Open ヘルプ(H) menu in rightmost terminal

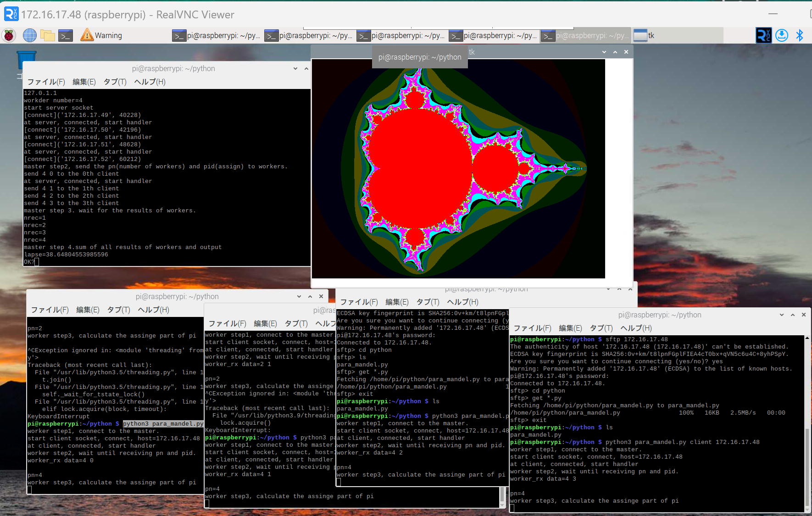click(x=636, y=328)
